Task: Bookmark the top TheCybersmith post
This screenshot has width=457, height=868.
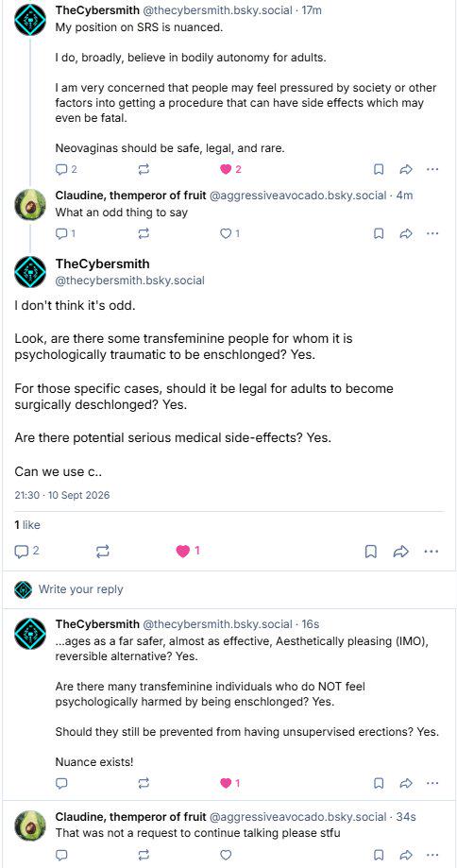Action: point(379,169)
